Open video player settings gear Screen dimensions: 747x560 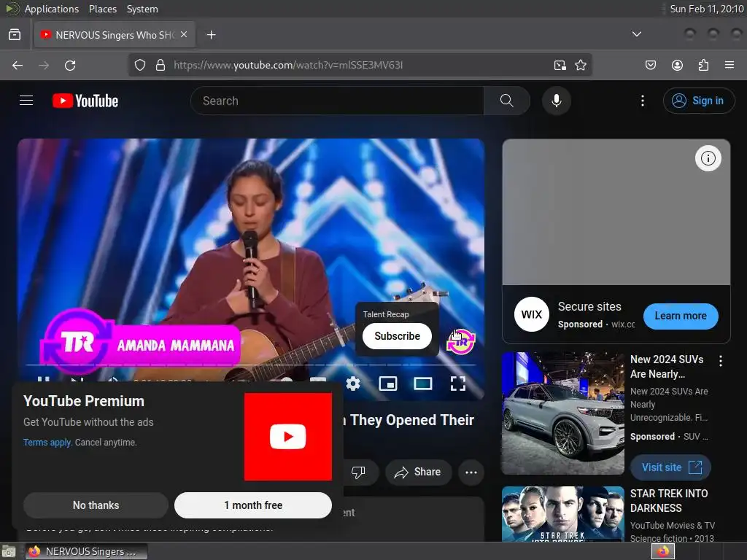pos(353,384)
